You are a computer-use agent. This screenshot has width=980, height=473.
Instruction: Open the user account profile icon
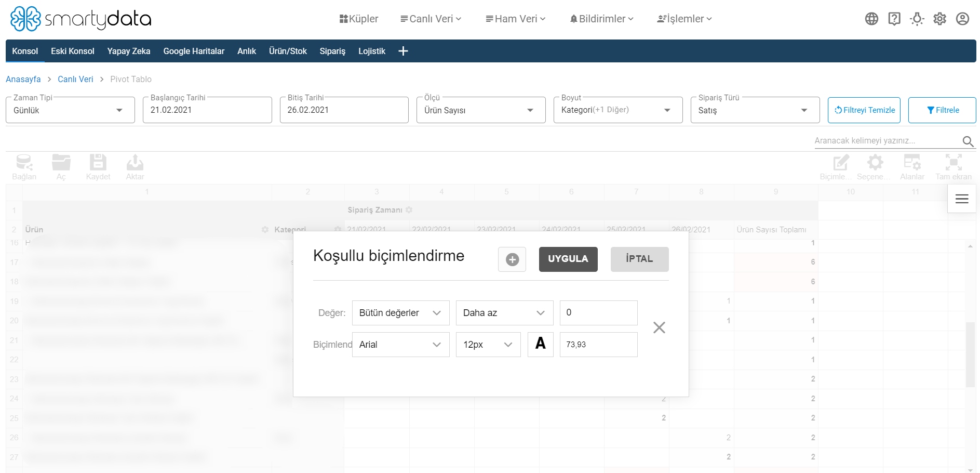(x=962, y=19)
